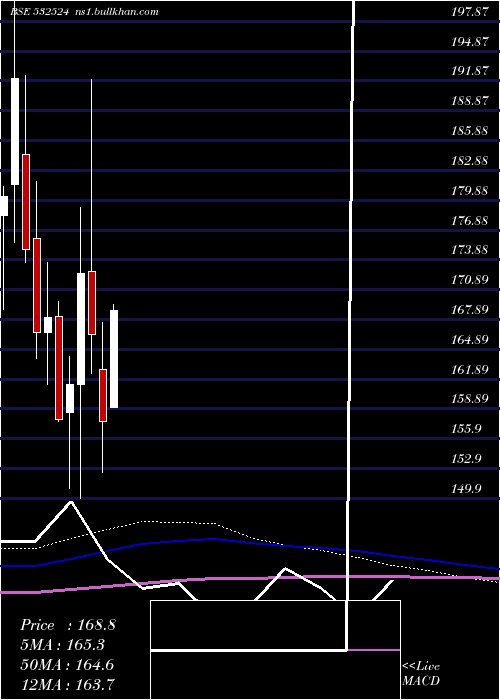
Task: Select the 197.87 price axis label
Action: coord(469,12)
